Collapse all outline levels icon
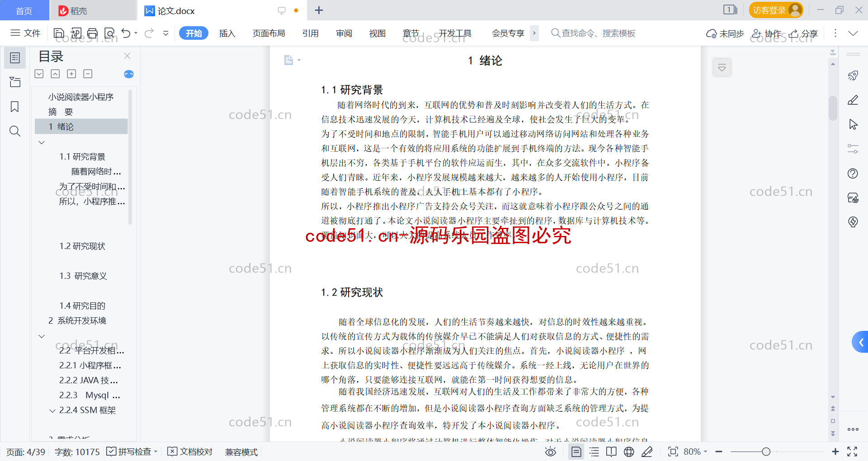The height and width of the screenshot is (461, 868). click(x=55, y=74)
